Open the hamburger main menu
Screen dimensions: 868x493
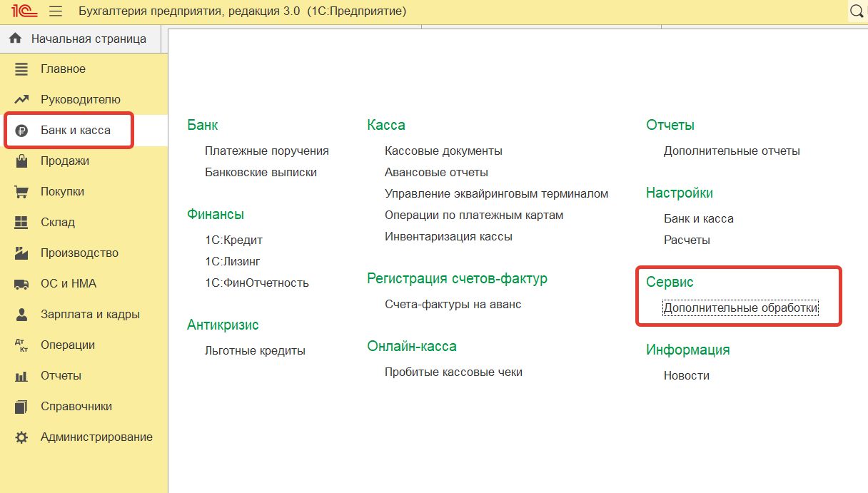coord(56,11)
